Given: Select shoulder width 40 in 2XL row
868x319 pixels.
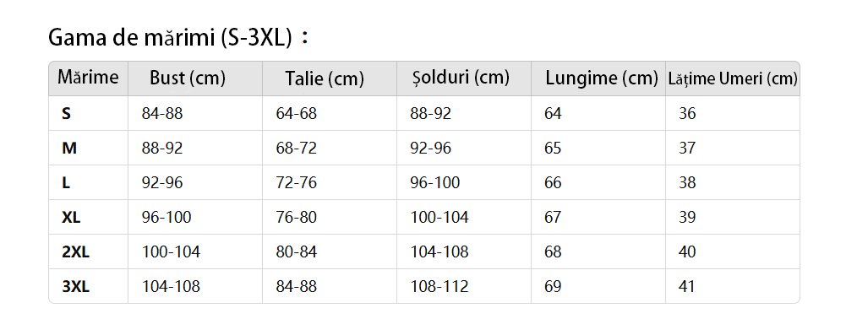Looking at the screenshot, I should [x=687, y=252].
